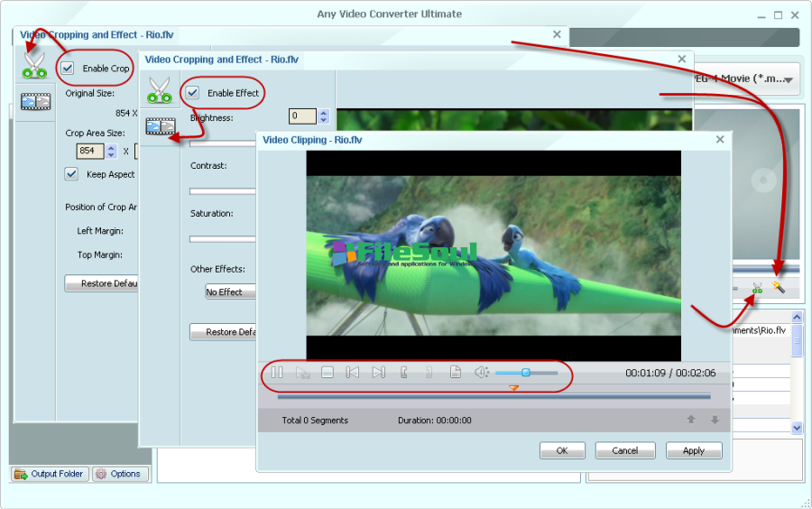Expand the MPEG-4 Movie output profile dropdown
The width and height of the screenshot is (812, 509).
pyautogui.click(x=789, y=80)
